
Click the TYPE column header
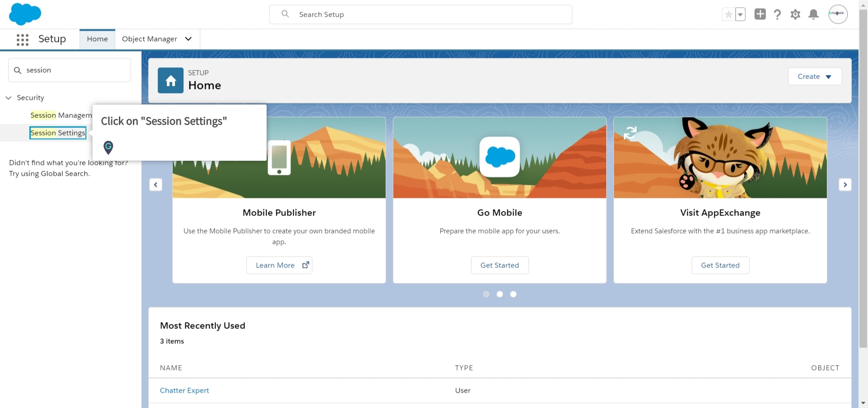click(464, 368)
